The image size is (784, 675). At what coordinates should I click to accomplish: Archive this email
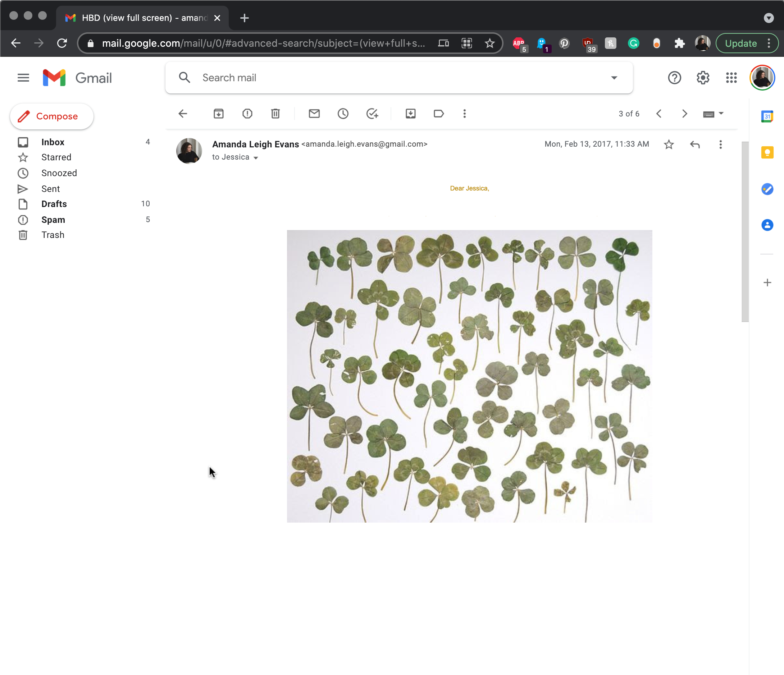tap(218, 114)
